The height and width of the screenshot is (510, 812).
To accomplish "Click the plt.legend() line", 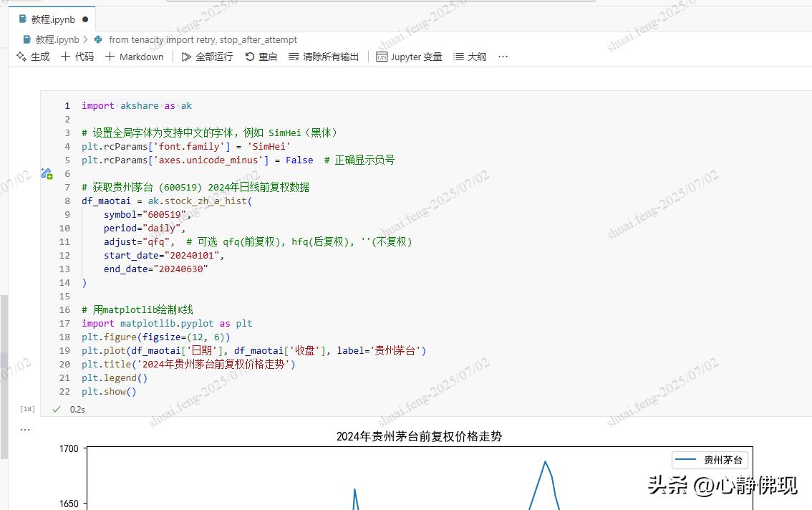I will 115,377.
